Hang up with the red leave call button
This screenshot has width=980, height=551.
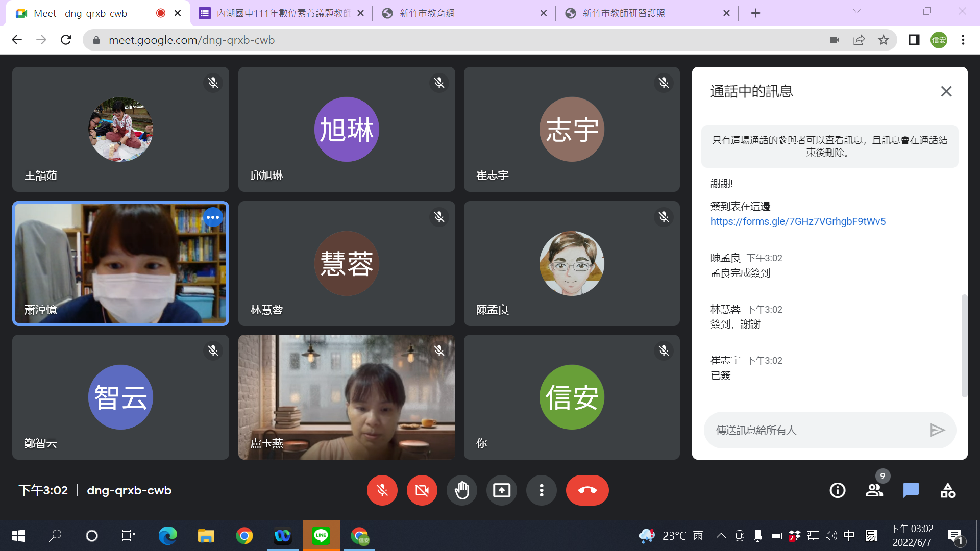[587, 490]
